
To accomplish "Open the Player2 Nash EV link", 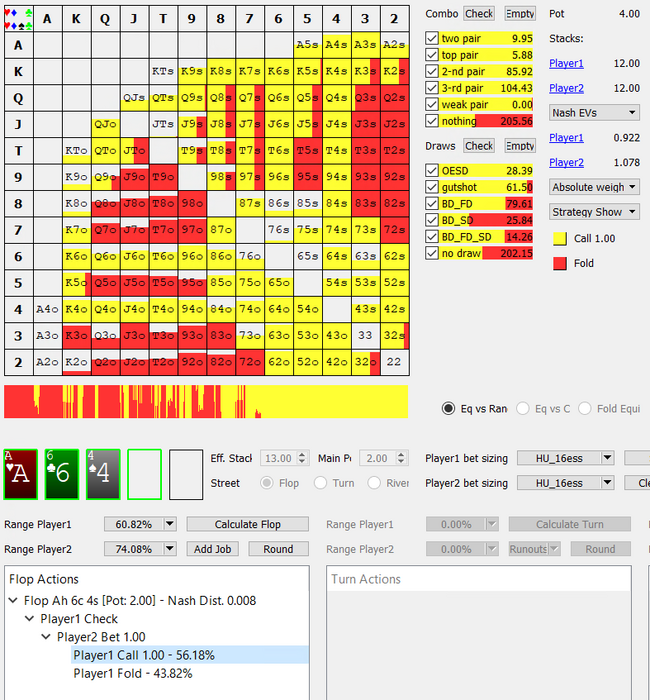I will 566,162.
